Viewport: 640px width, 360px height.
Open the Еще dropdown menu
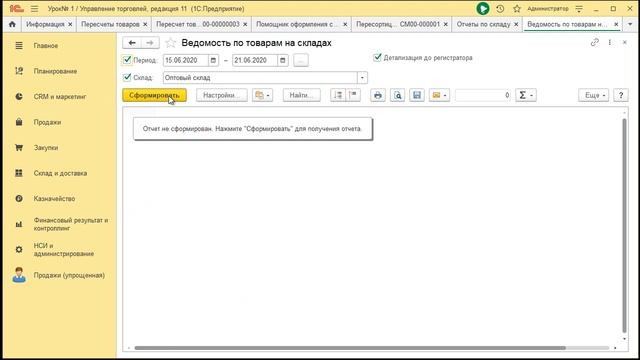tap(593, 95)
